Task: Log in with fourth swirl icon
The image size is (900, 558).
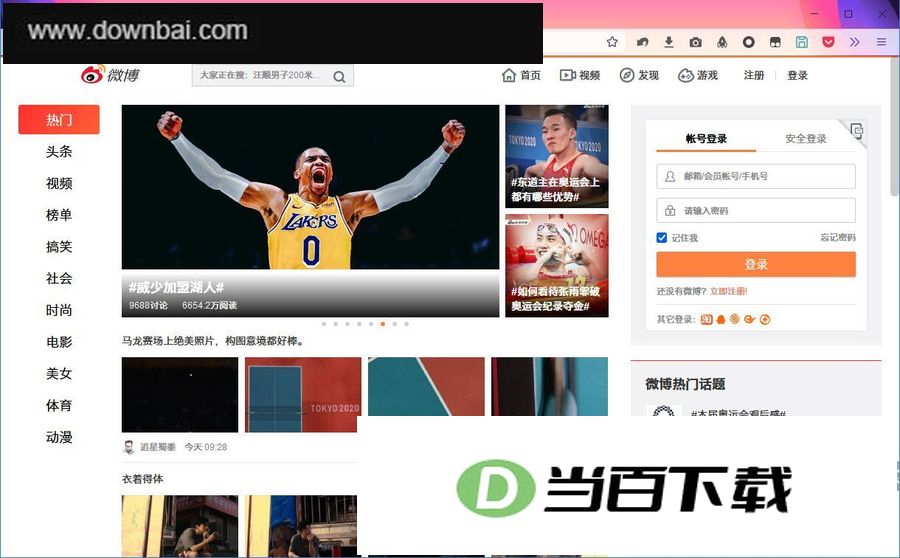Action: click(x=750, y=319)
